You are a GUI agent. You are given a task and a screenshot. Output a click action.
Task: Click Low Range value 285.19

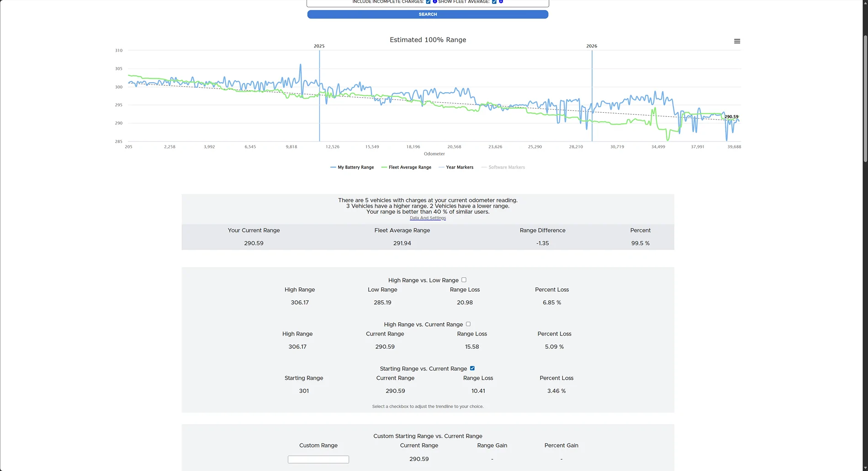pyautogui.click(x=382, y=303)
